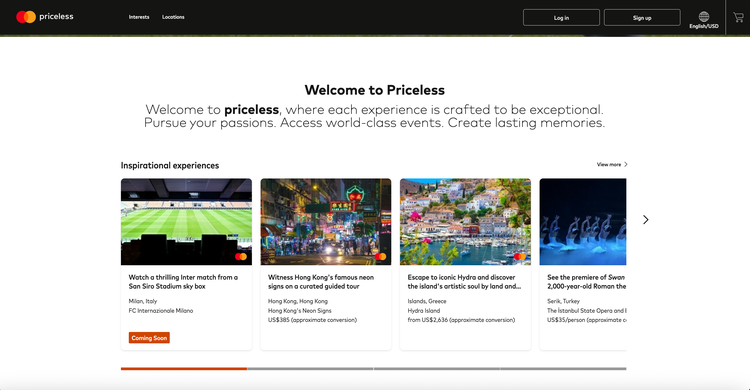The width and height of the screenshot is (750, 390).
Task: Open the Hydra island harbor thumbnail
Action: [465, 222]
